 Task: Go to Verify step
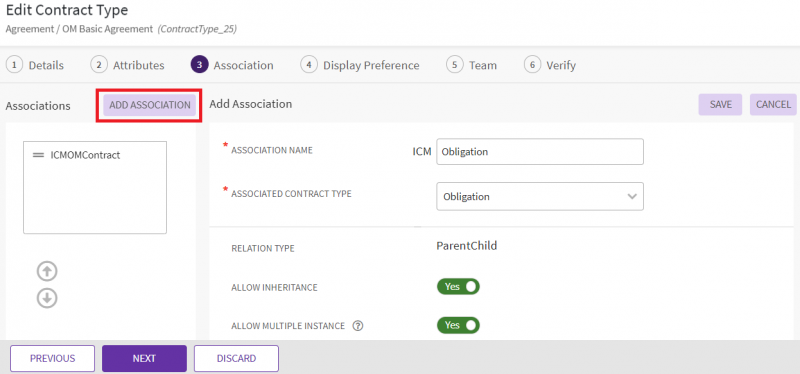550,65
